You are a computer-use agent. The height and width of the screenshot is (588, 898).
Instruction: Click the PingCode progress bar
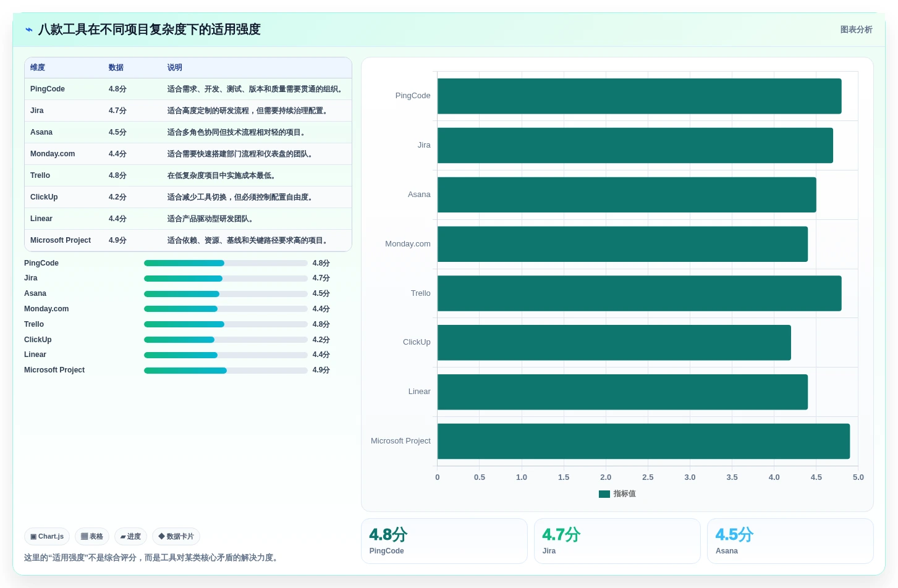pos(226,263)
